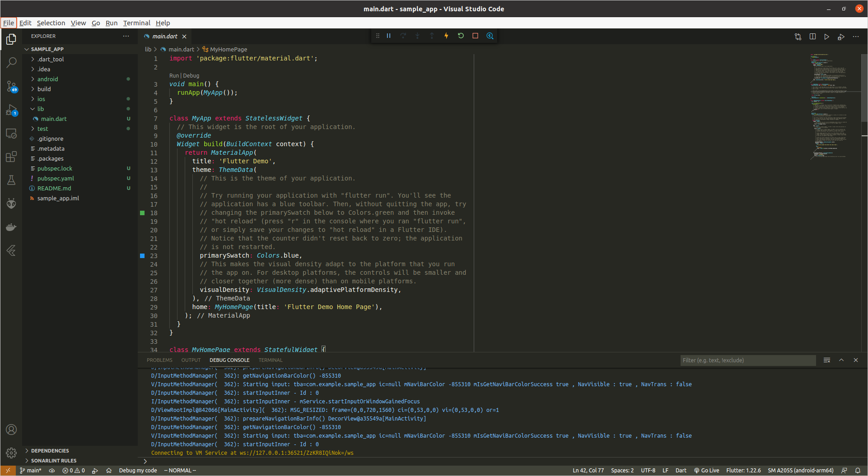Screen dimensions: 868x476
Task: Pause the debug session
Action: [x=388, y=36]
